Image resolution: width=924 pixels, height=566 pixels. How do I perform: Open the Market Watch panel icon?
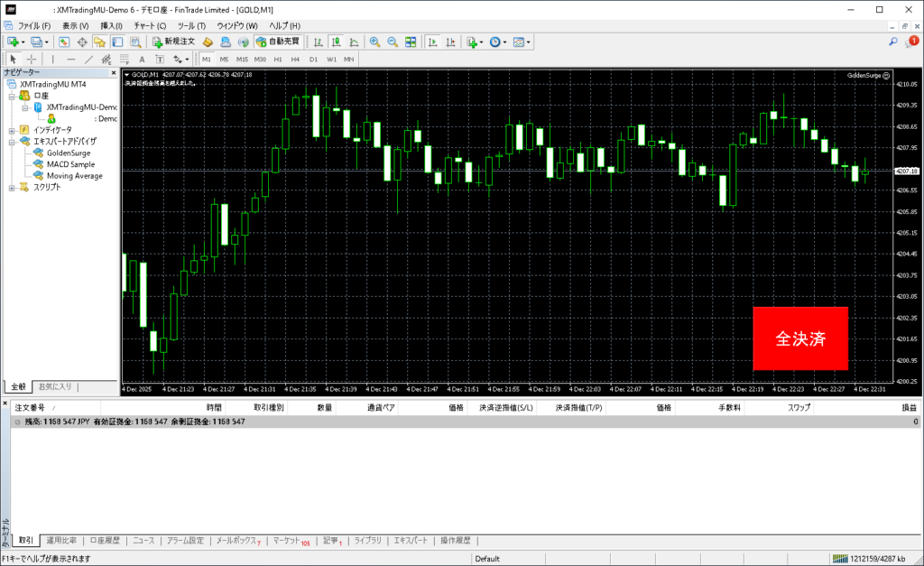click(64, 42)
